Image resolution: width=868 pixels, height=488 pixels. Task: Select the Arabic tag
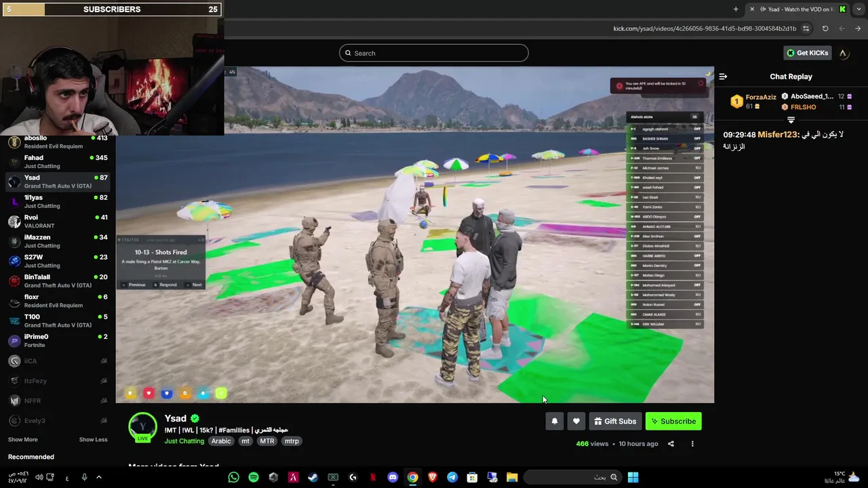[x=221, y=441]
